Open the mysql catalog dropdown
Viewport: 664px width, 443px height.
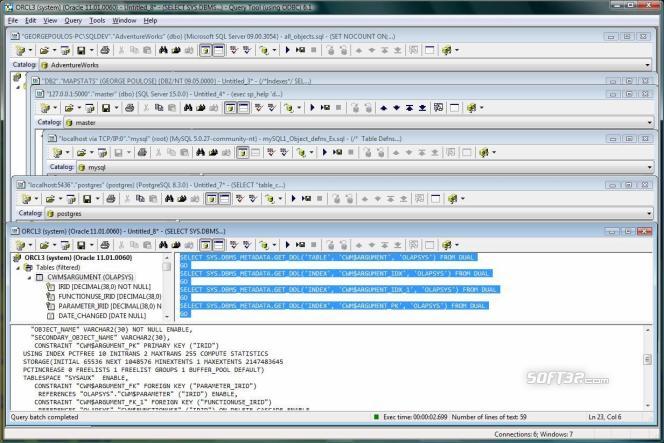click(x=650, y=167)
